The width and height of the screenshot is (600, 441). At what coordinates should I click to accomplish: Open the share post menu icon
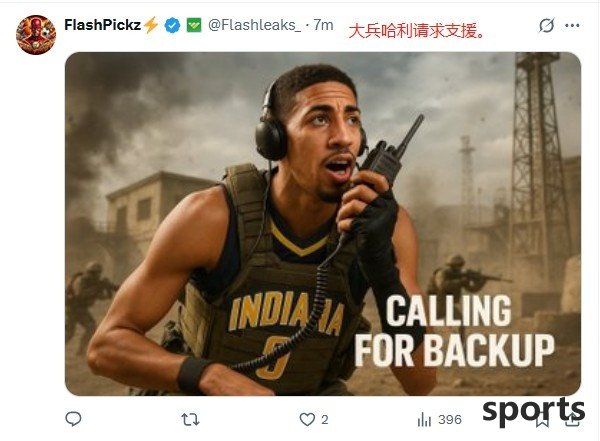[x=573, y=420]
